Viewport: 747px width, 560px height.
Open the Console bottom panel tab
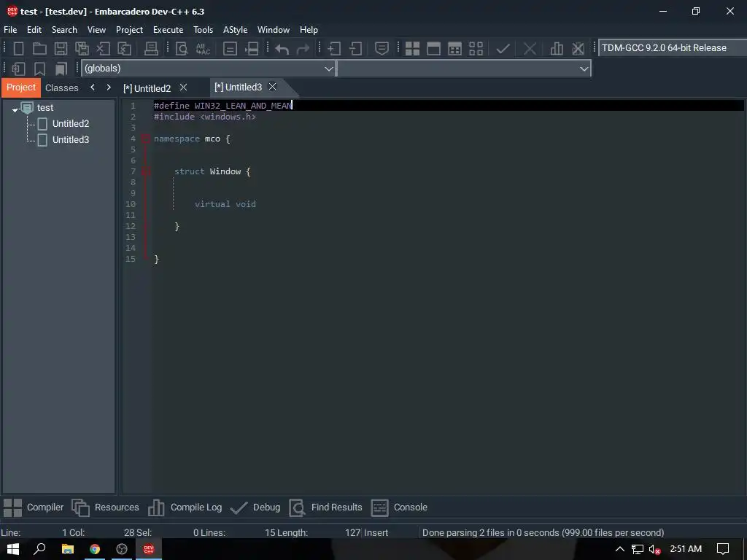point(399,507)
